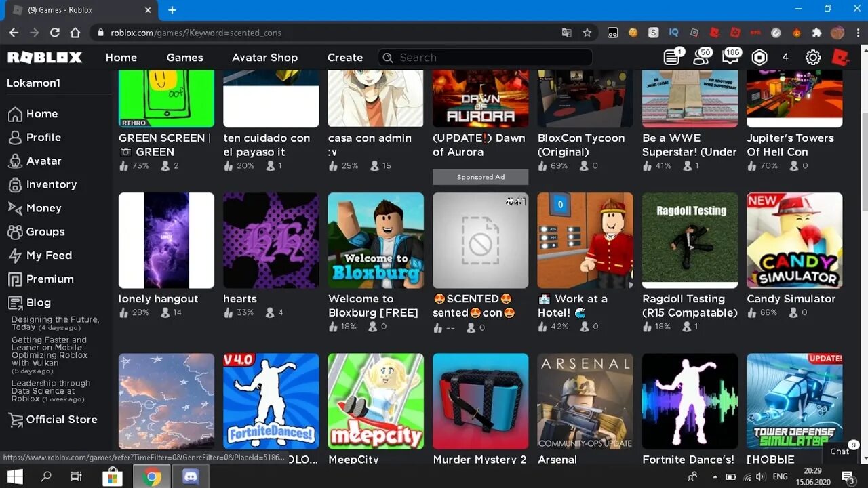Open friends icon with 50 badge
The image size is (868, 488).
click(701, 58)
